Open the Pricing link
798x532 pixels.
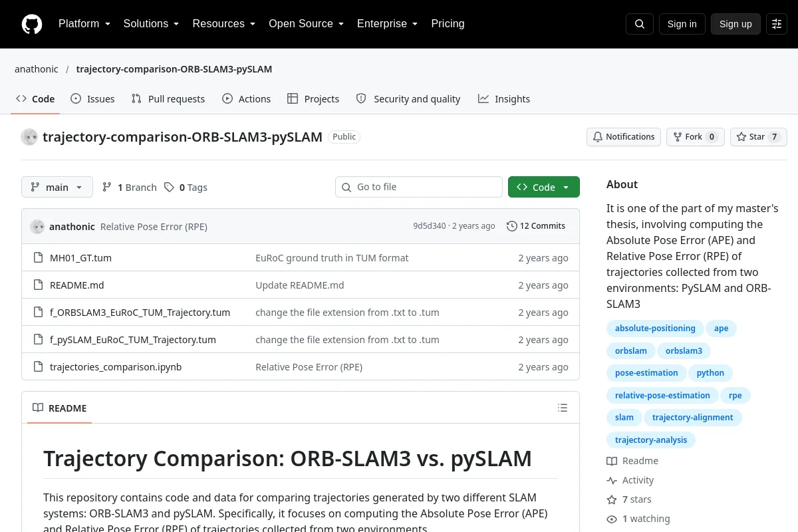coord(448,24)
